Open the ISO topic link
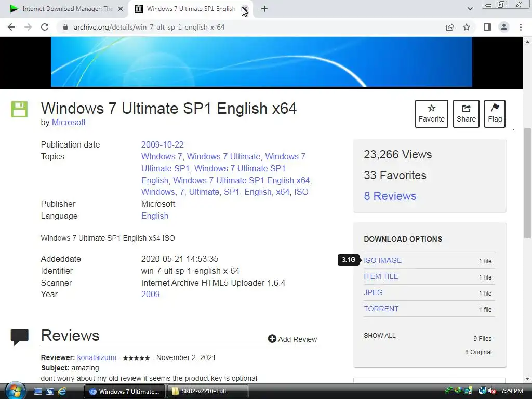 click(301, 192)
